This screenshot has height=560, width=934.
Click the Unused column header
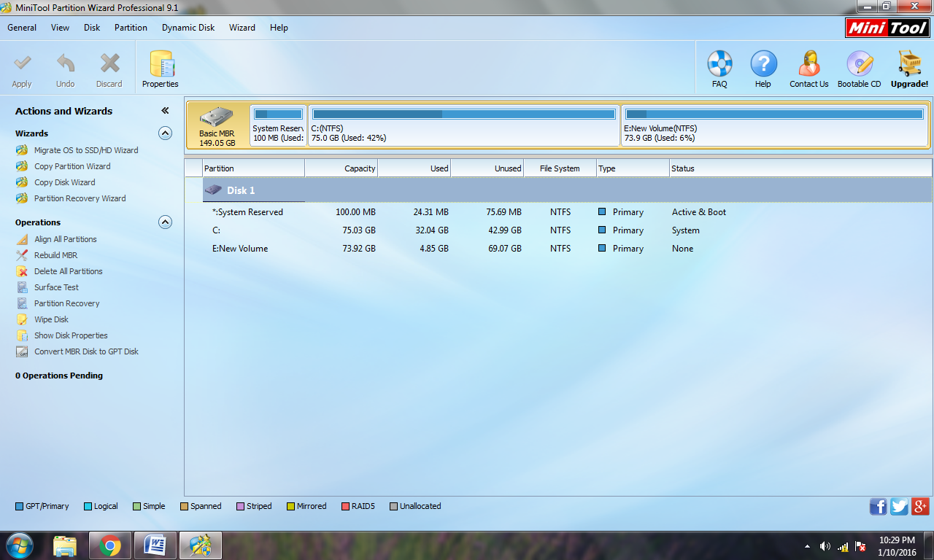click(487, 168)
